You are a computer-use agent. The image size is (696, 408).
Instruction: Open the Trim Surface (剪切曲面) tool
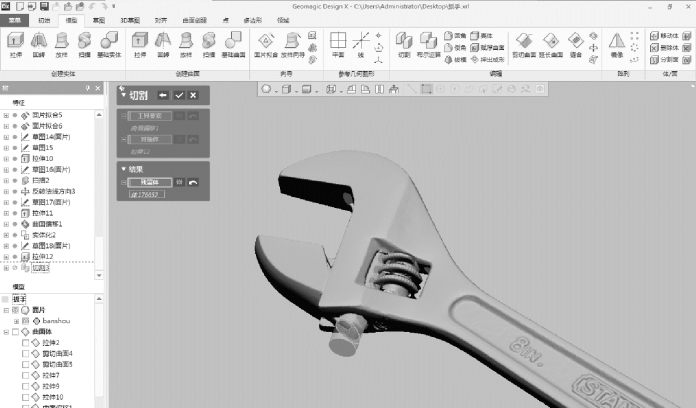tap(524, 44)
